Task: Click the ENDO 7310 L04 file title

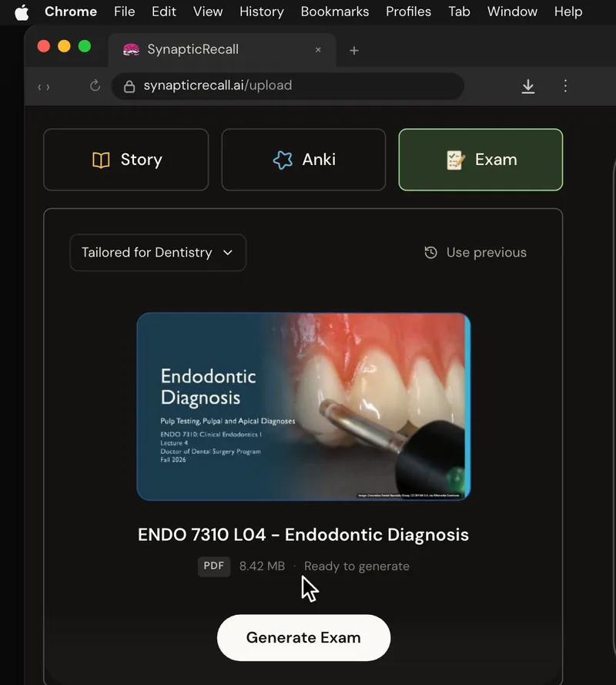Action: pos(303,535)
